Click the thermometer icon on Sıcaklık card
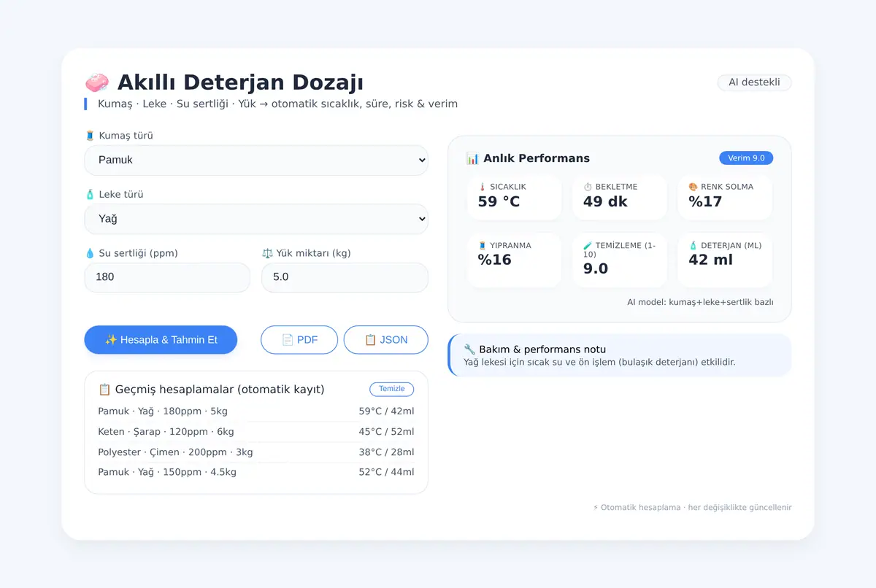Viewport: 876px width, 588px height. pos(483,187)
